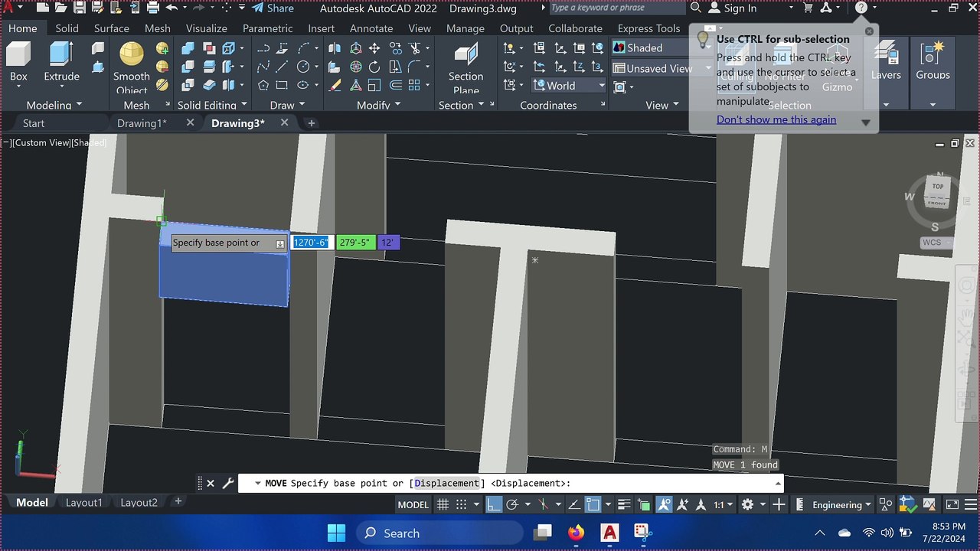This screenshot has height=551, width=980.
Task: Click the Mesh More smoothness icon
Action: (x=162, y=48)
